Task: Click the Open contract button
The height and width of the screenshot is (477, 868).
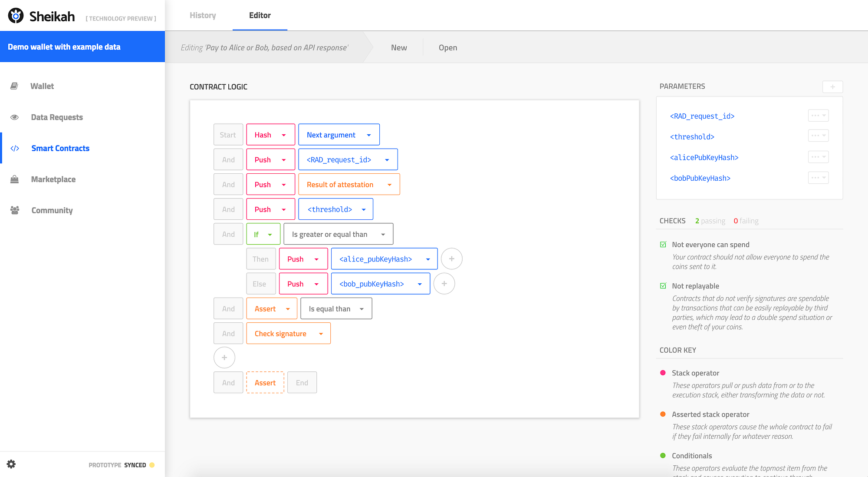Action: [x=447, y=48]
